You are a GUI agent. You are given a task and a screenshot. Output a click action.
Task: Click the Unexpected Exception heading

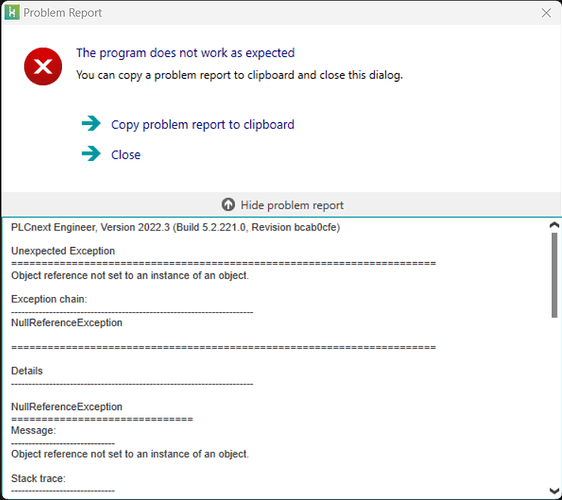click(63, 251)
